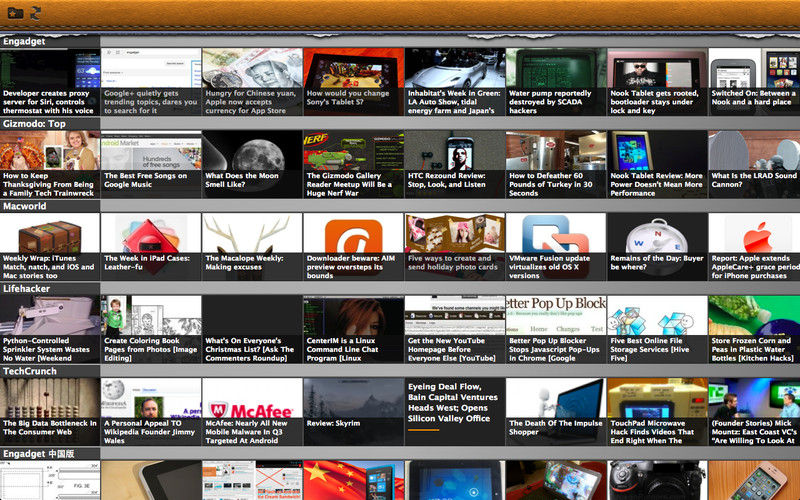
Task: Open Review: Skyrim article
Action: [x=354, y=412]
